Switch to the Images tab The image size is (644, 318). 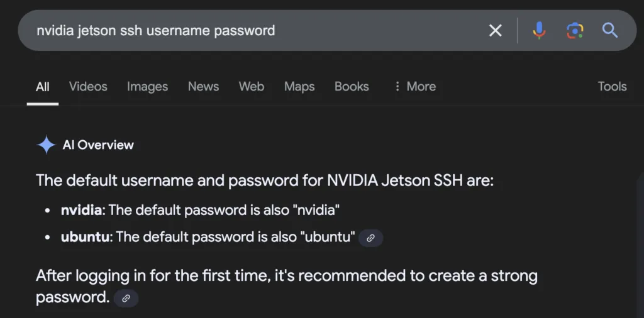click(147, 87)
